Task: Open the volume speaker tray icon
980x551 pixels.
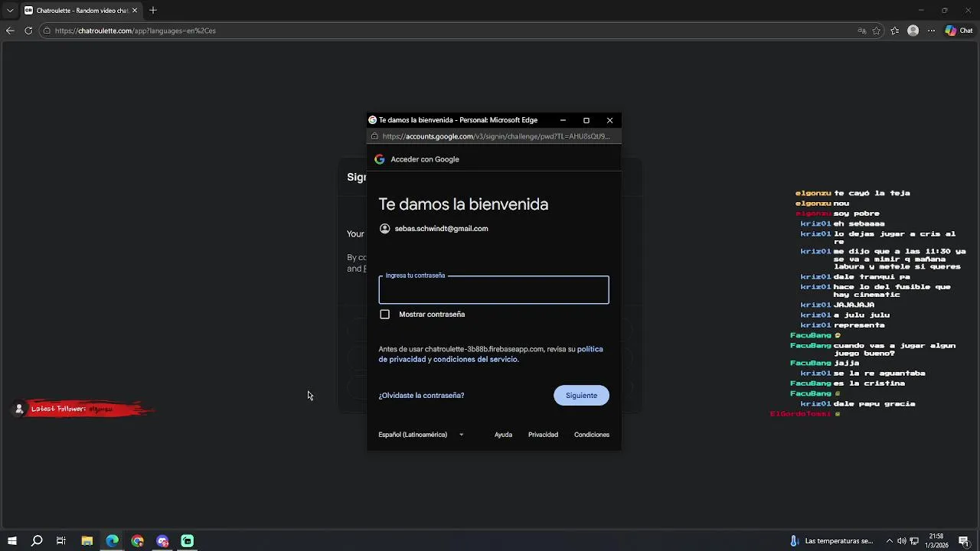Action: (x=901, y=541)
